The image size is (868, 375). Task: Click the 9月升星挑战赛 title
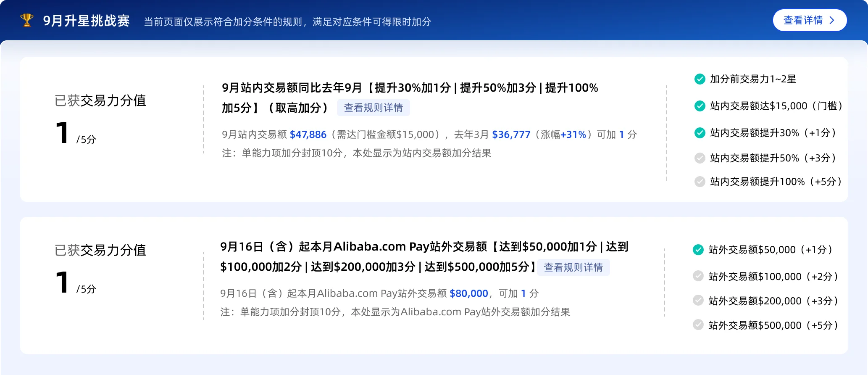[86, 21]
